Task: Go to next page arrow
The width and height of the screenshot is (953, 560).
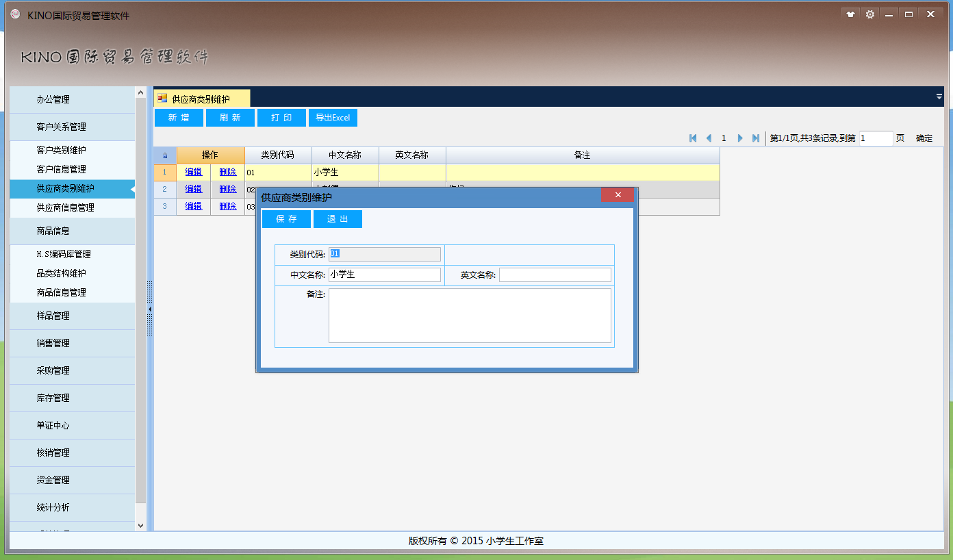Action: [x=740, y=138]
